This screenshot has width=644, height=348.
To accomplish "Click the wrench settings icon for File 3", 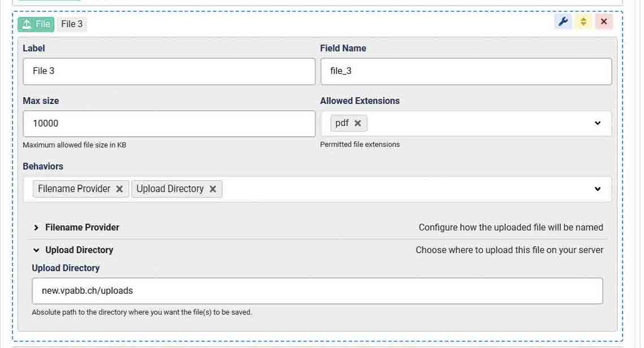I will click(x=563, y=22).
